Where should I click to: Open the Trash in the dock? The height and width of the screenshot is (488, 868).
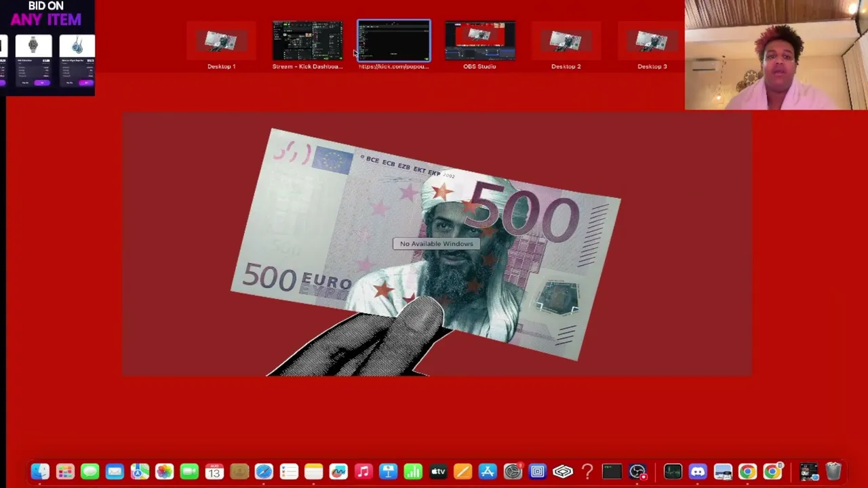[833, 472]
